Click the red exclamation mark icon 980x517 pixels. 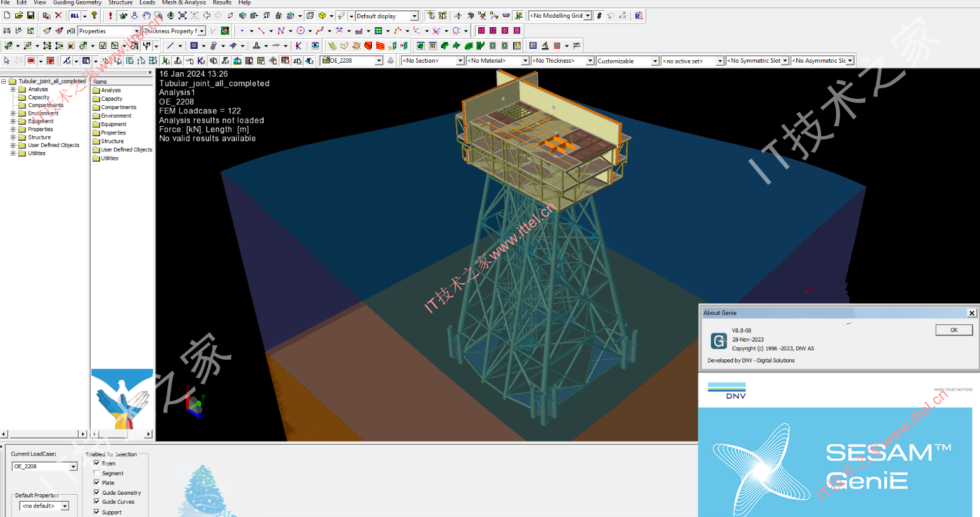[x=110, y=16]
